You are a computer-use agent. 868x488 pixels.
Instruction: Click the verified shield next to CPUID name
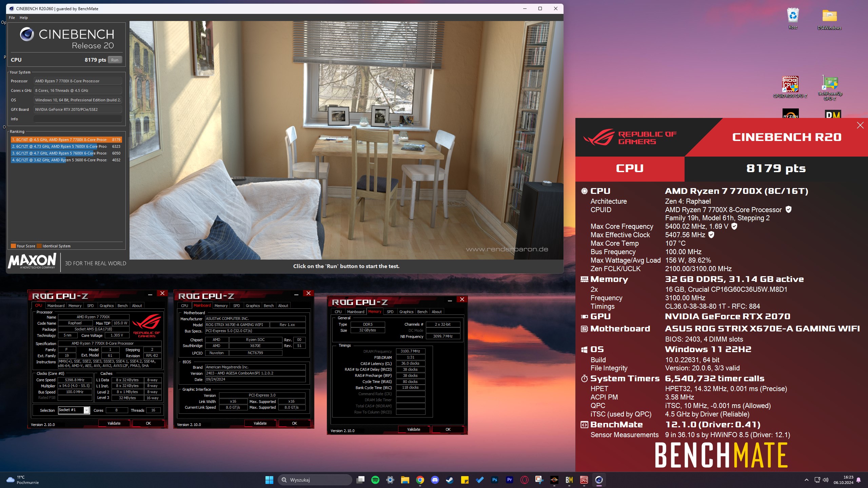coord(789,209)
